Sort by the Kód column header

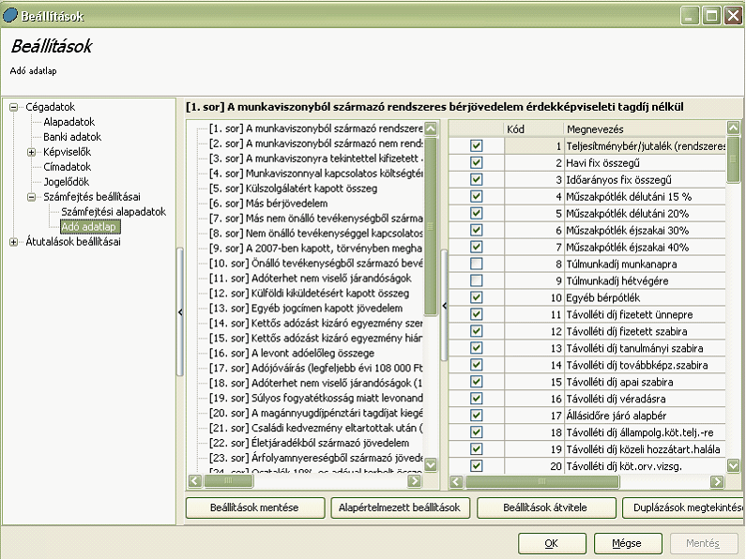[533, 129]
